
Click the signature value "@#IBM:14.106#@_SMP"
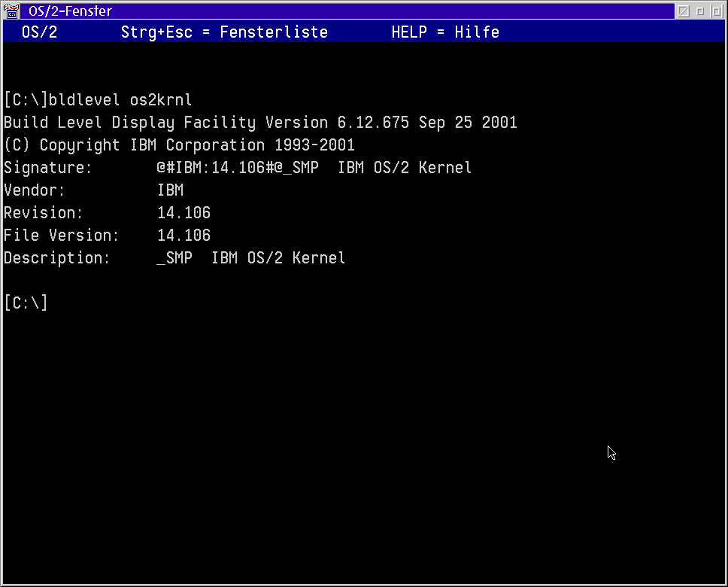pos(238,168)
